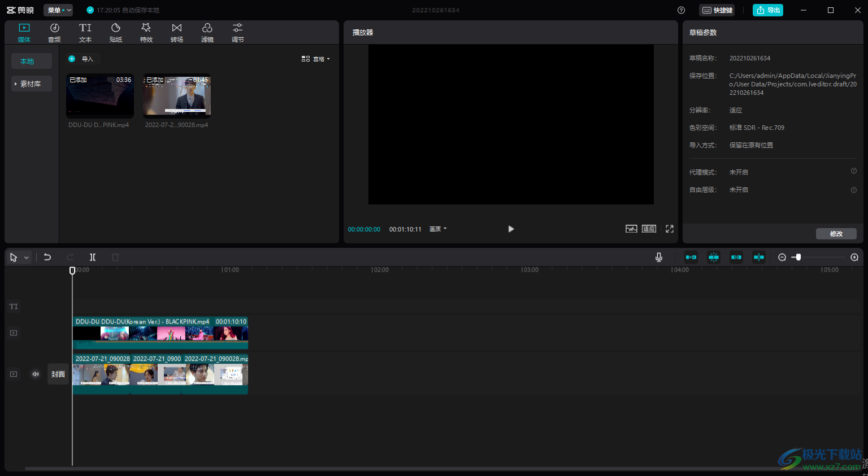Click the 保留在原有位置 import mode value
This screenshot has width=868, height=476.
point(751,145)
